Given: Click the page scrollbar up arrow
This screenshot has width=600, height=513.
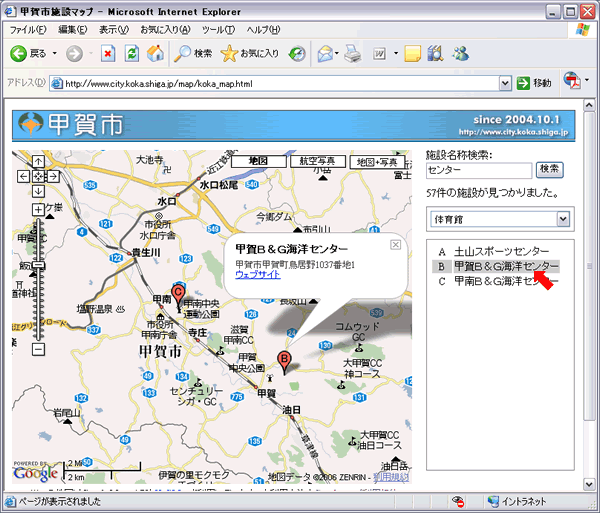Looking at the screenshot, I should [589, 105].
